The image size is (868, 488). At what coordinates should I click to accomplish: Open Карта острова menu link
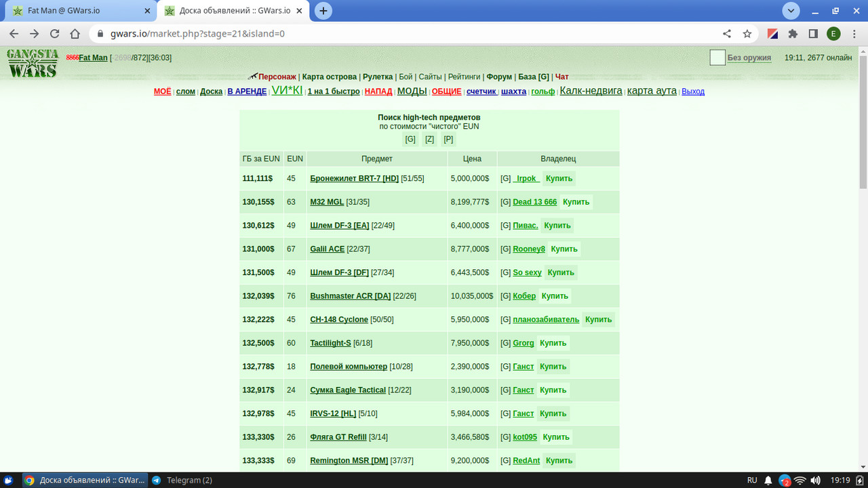[330, 77]
